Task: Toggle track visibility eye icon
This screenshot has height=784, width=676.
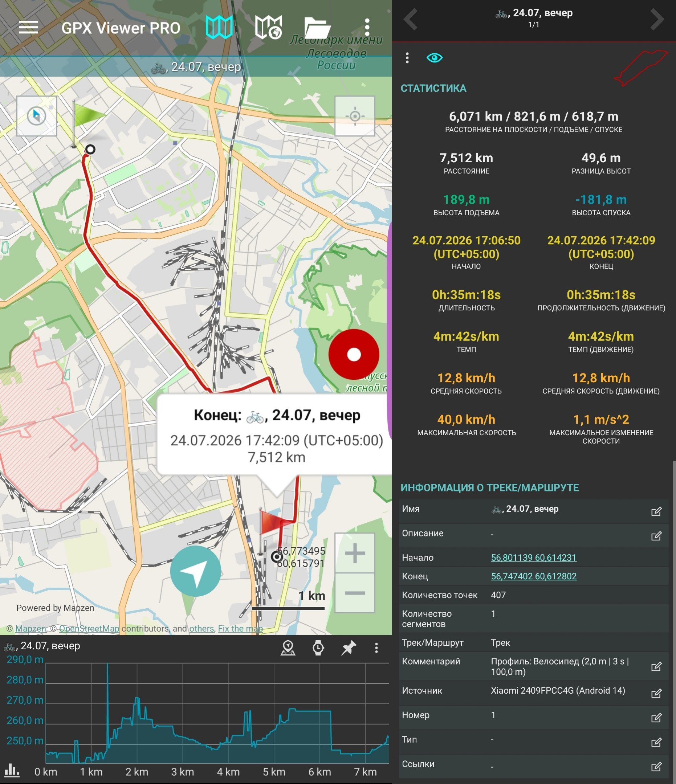Action: coord(435,58)
